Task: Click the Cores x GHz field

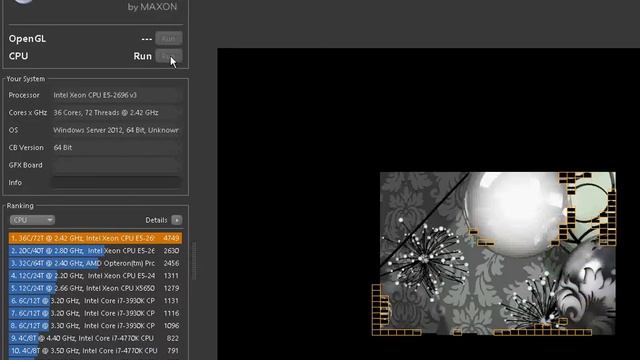Action: tap(116, 113)
